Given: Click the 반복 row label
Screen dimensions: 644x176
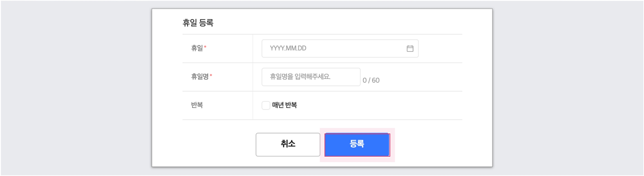Looking at the screenshot, I should [x=197, y=105].
